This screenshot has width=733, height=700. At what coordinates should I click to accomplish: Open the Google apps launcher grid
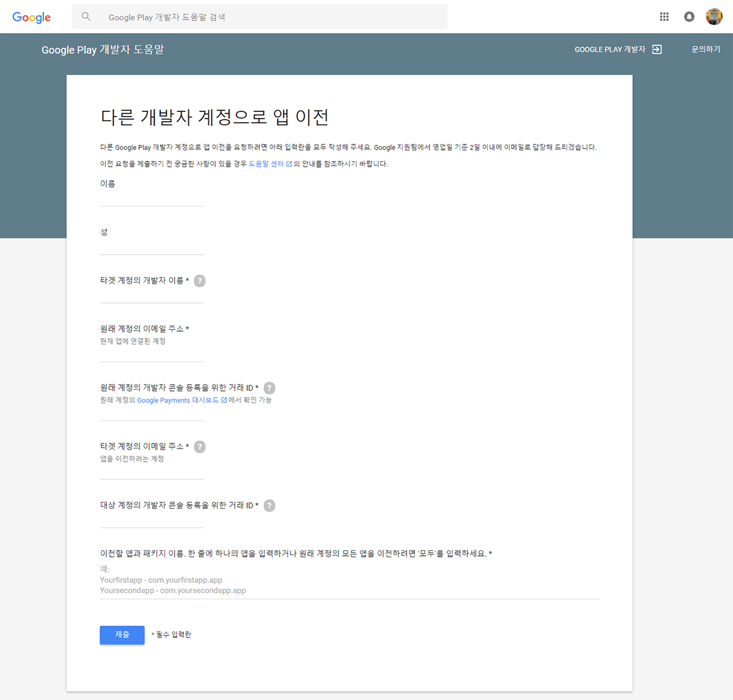point(664,16)
